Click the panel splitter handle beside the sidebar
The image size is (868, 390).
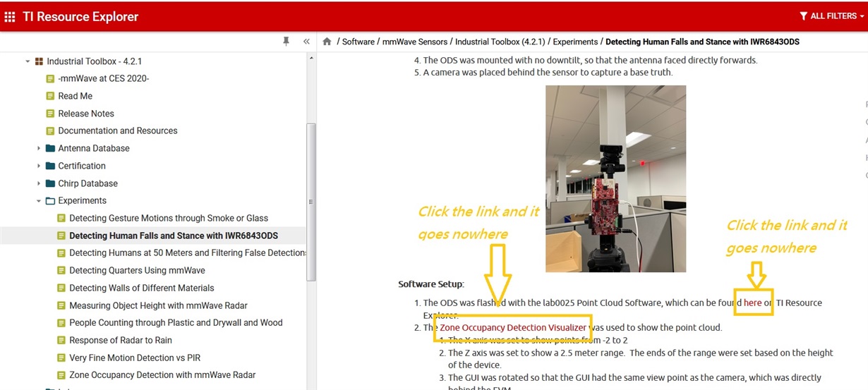(x=311, y=202)
